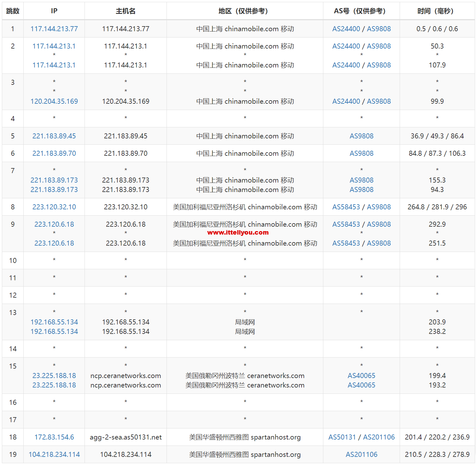Click the 时间（毫秒） column header
Image resolution: width=476 pixels, height=466 pixels.
[x=437, y=11]
